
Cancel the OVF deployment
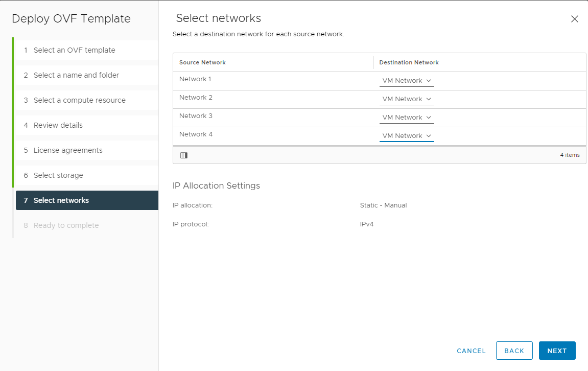pyautogui.click(x=471, y=351)
